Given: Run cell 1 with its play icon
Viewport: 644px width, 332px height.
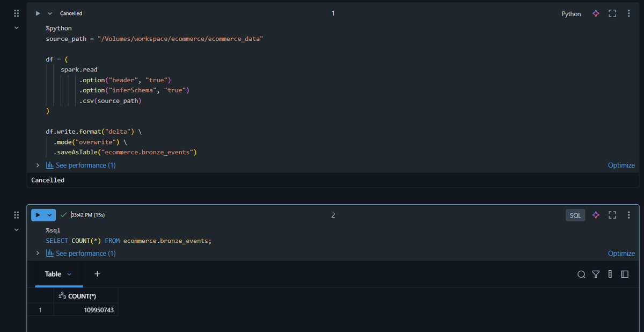Looking at the screenshot, I should tap(38, 13).
